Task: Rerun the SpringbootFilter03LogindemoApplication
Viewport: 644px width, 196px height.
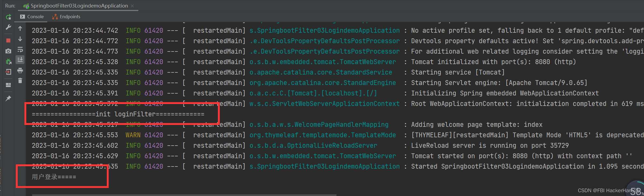Action: tap(8, 17)
